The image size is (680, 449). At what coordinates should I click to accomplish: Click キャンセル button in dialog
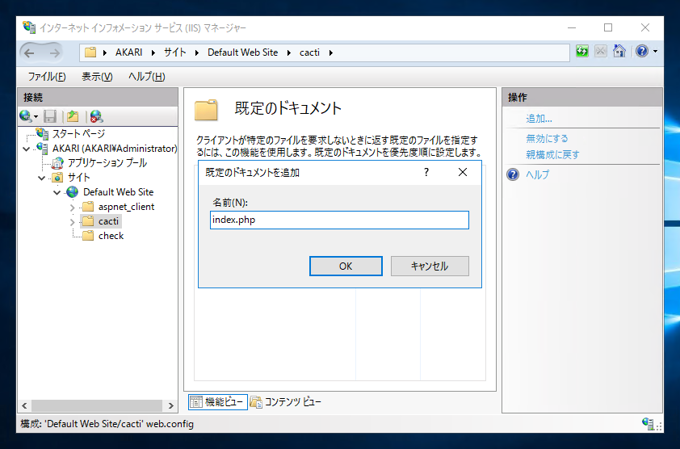point(430,266)
